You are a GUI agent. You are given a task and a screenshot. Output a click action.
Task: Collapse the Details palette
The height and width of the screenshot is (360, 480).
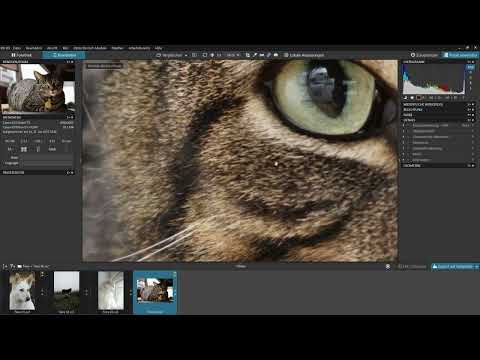[x=438, y=120]
